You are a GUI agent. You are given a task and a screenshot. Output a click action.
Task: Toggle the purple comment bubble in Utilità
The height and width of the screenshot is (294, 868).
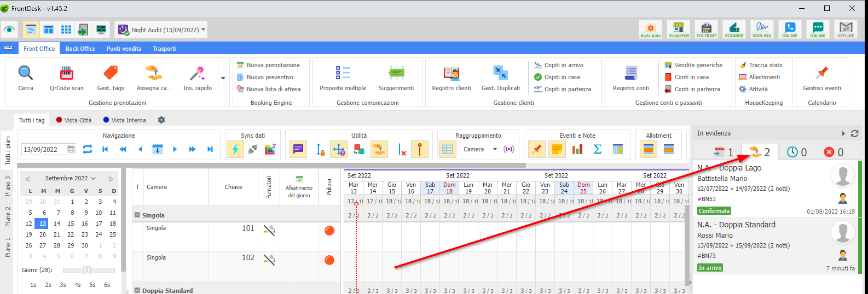pos(298,149)
